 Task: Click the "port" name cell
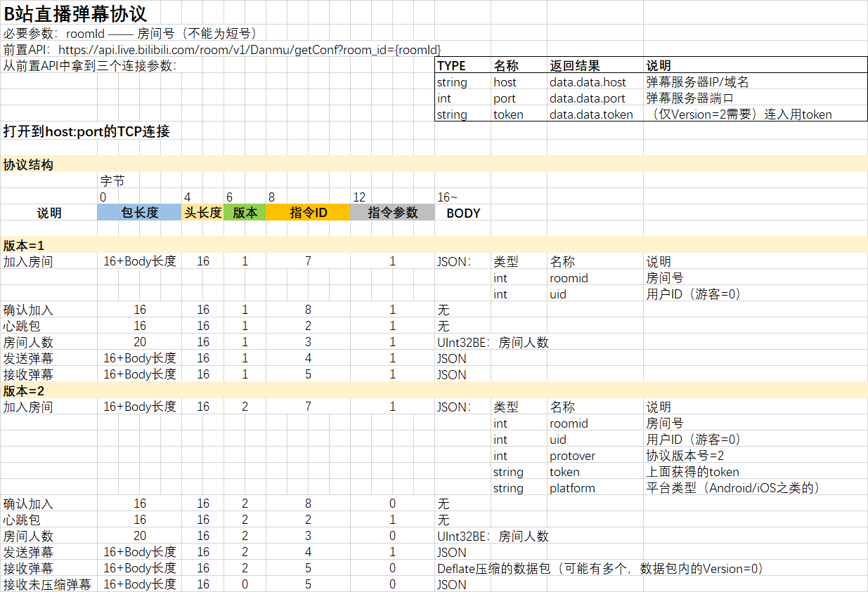pos(504,98)
